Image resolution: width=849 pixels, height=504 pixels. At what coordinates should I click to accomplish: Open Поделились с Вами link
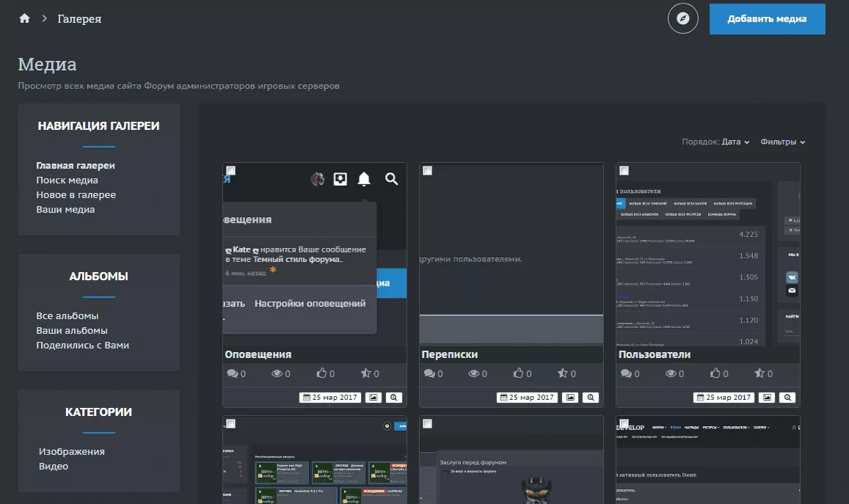(82, 345)
